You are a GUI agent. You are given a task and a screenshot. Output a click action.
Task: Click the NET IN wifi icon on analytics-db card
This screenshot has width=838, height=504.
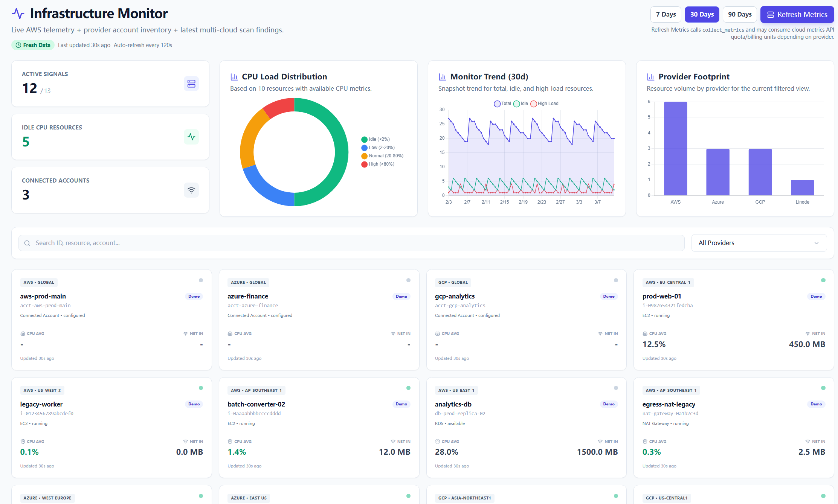(x=600, y=442)
